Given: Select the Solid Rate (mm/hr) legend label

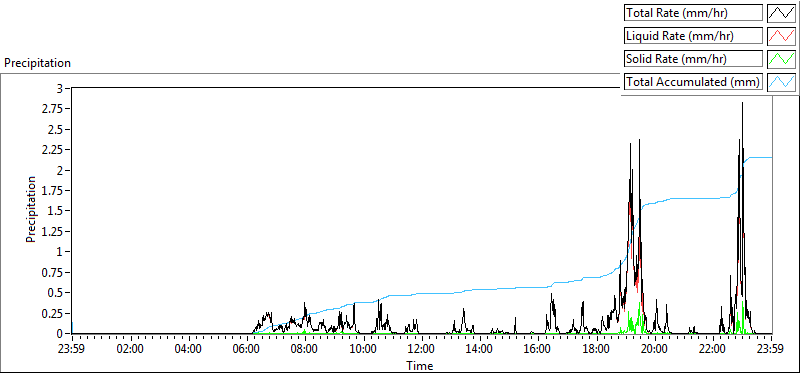Looking at the screenshot, I should tap(693, 59).
